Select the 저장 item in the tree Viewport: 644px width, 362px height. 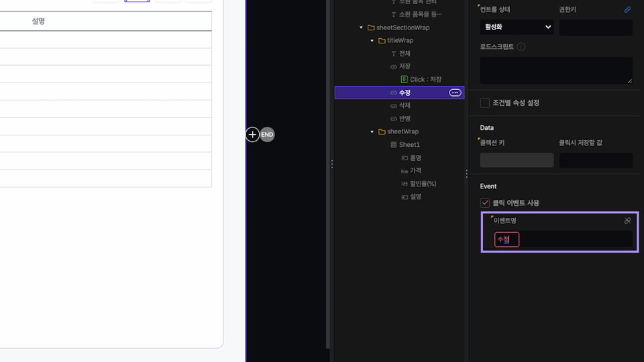click(405, 66)
